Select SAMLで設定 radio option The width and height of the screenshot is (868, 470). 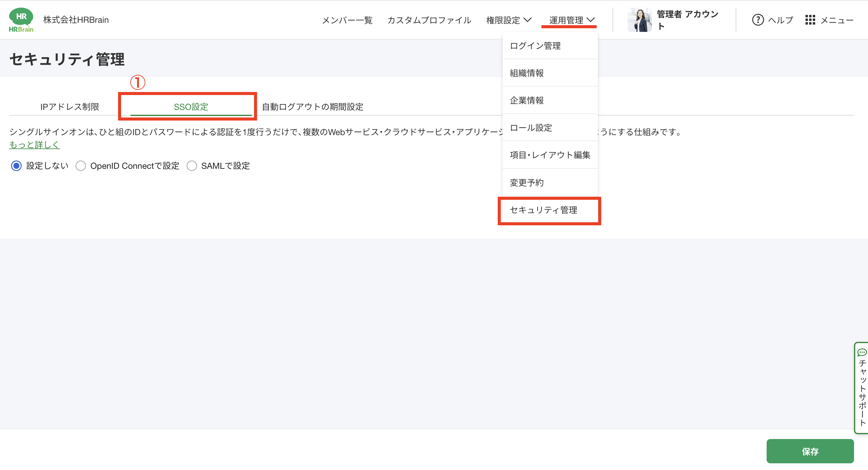[x=192, y=166]
